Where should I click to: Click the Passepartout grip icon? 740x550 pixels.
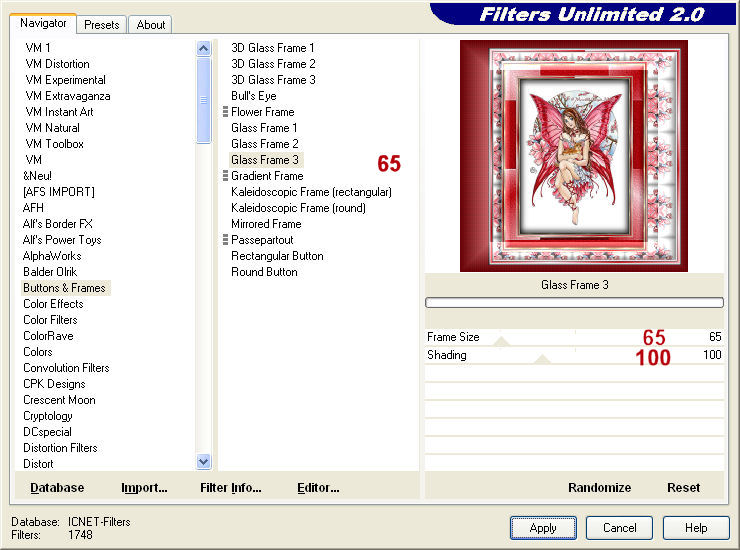pos(225,240)
